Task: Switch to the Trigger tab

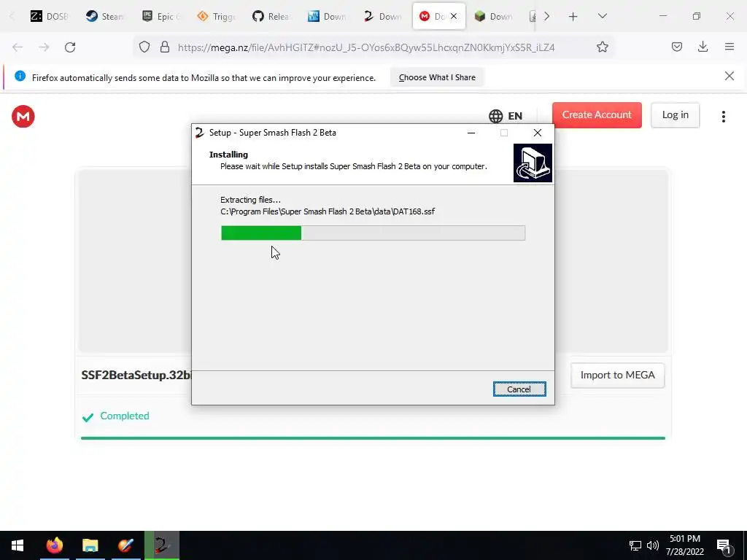Action: click(215, 16)
